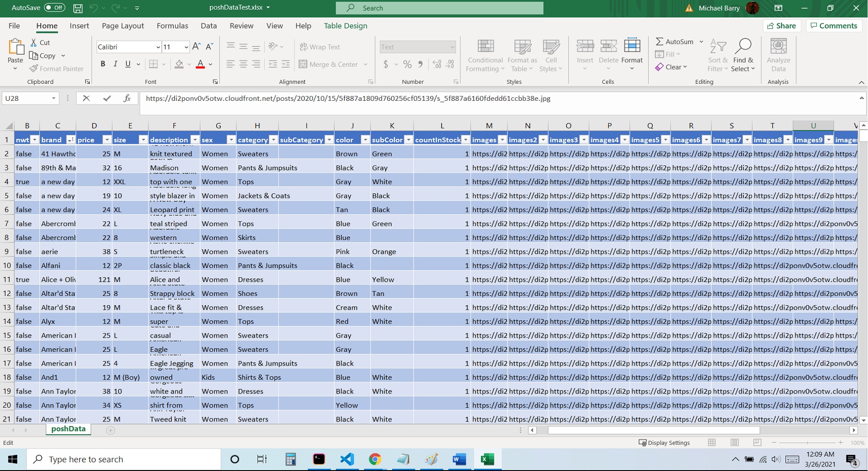Toggle Bold formatting
Screen dimensions: 868x471
pos(103,64)
